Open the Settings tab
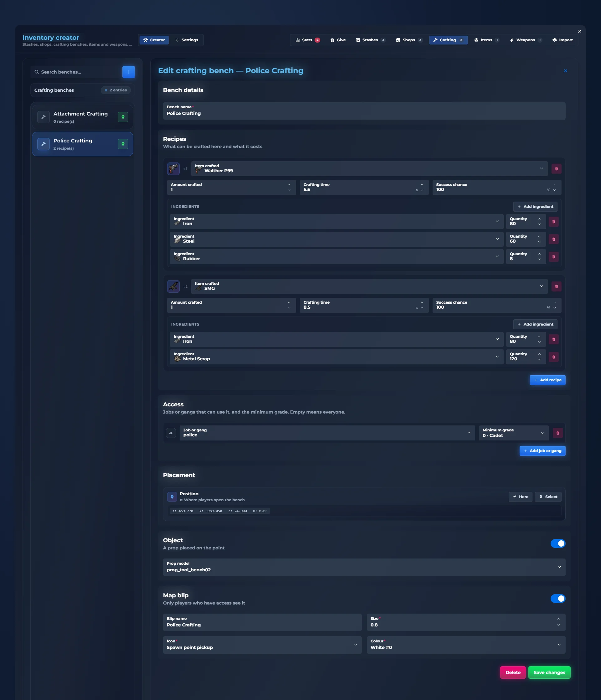This screenshot has width=601, height=700. (x=187, y=40)
